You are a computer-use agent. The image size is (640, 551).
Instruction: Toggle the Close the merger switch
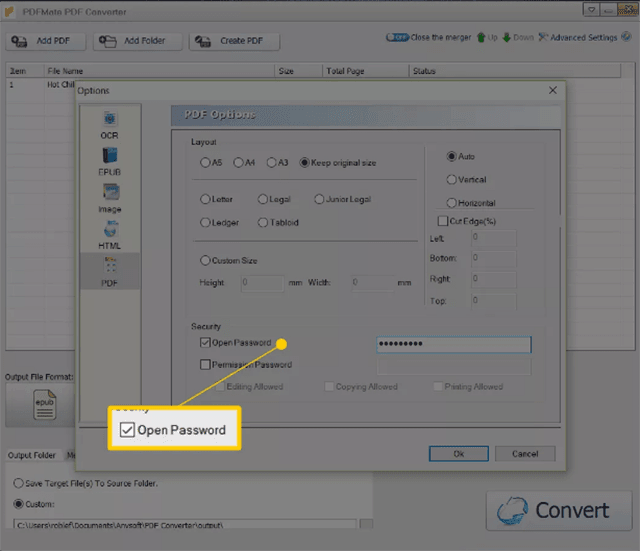pos(397,38)
